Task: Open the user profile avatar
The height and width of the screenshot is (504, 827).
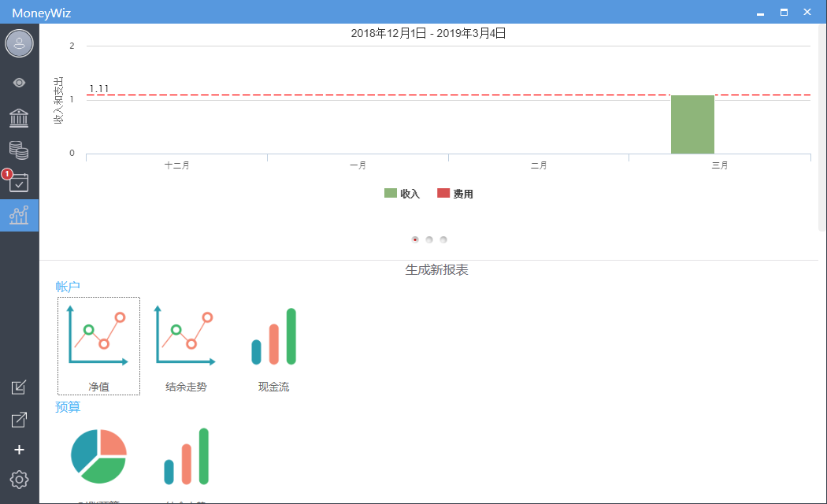Action: coord(20,43)
